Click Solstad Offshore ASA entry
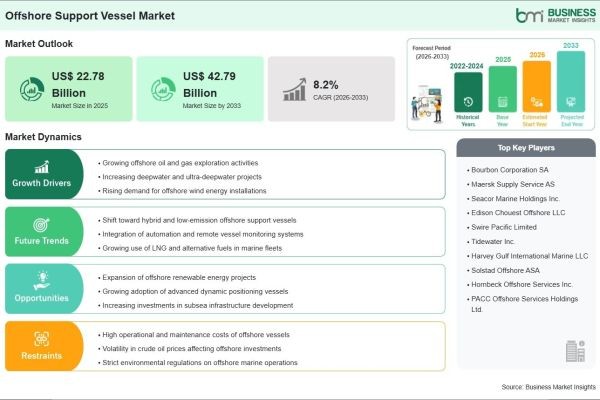The width and height of the screenshot is (600, 400). (503, 271)
